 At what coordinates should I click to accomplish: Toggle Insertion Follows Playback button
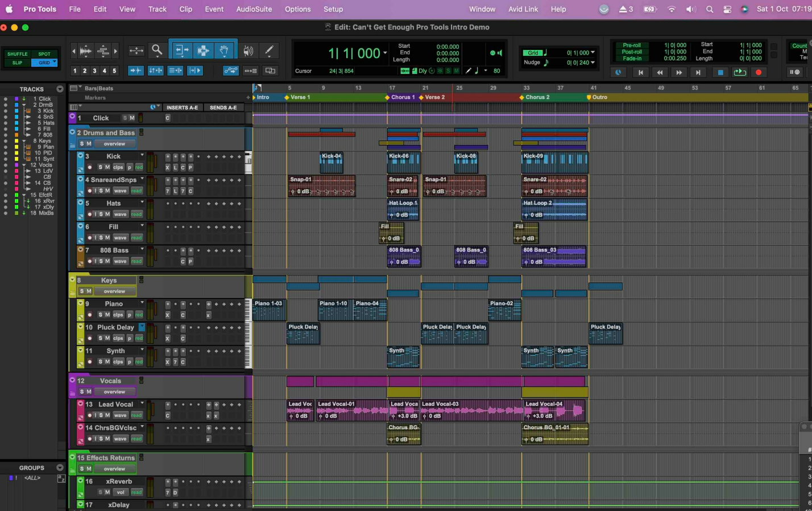(195, 70)
